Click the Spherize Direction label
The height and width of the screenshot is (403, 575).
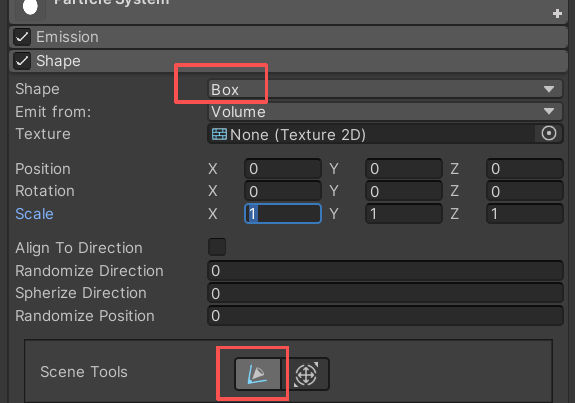point(81,293)
